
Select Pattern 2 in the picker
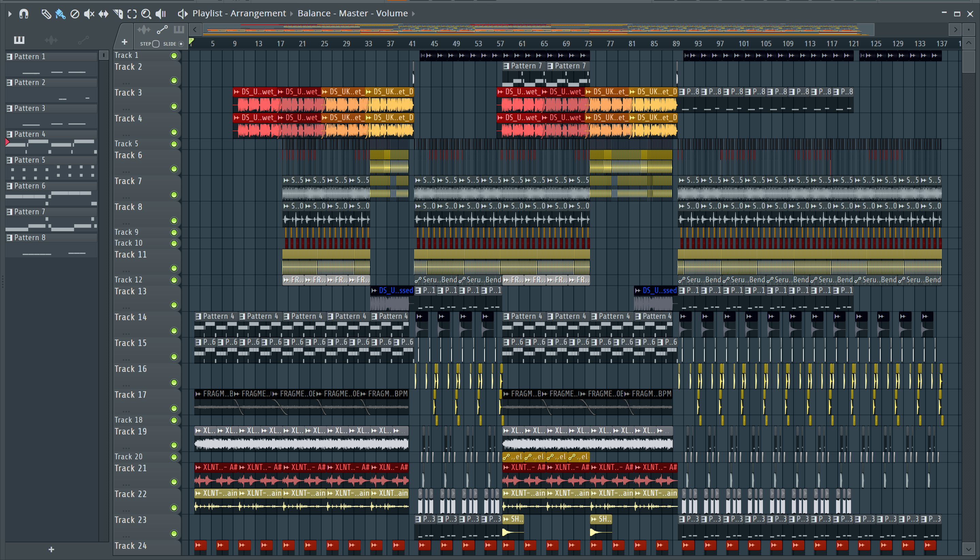pos(51,82)
